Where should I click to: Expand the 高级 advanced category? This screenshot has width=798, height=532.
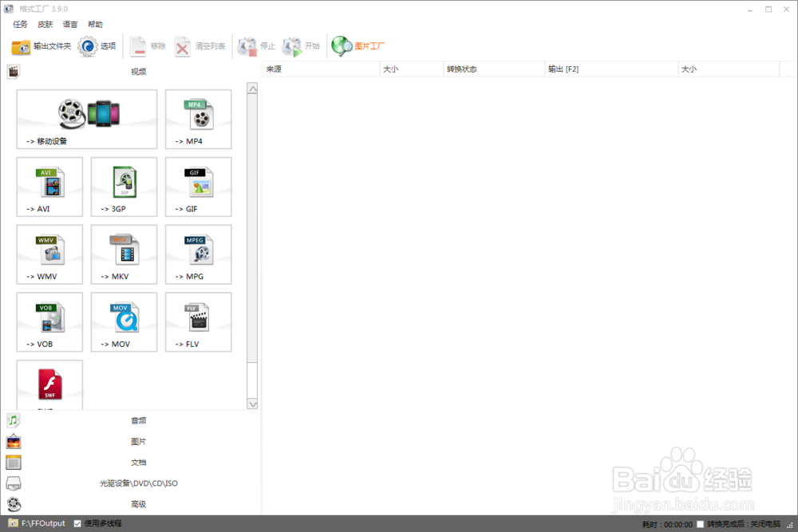[132, 504]
